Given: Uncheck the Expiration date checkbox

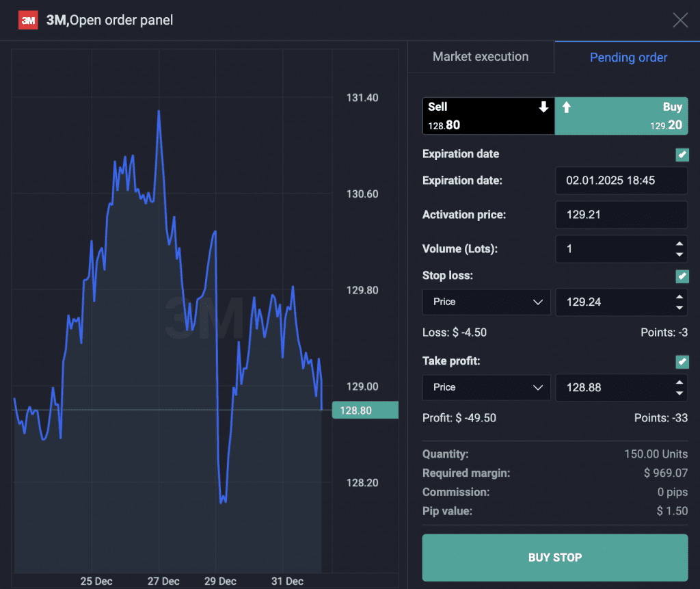Looking at the screenshot, I should [x=682, y=155].
